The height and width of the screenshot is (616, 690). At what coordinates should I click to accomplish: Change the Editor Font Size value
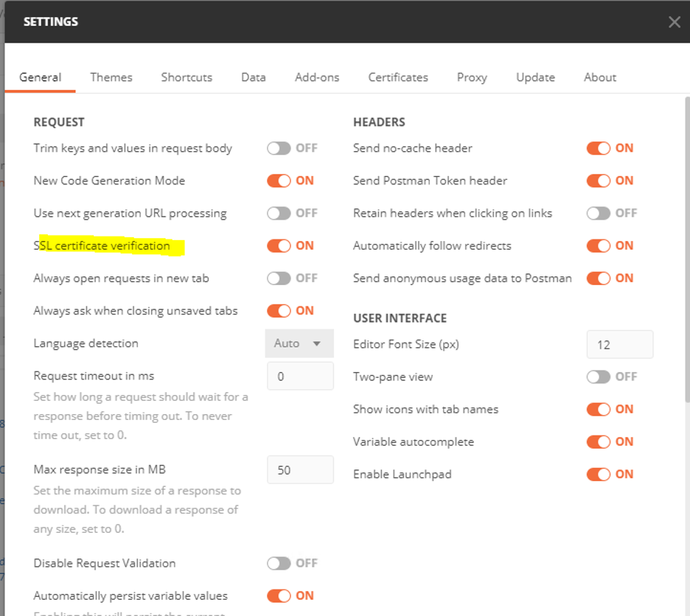click(x=620, y=343)
